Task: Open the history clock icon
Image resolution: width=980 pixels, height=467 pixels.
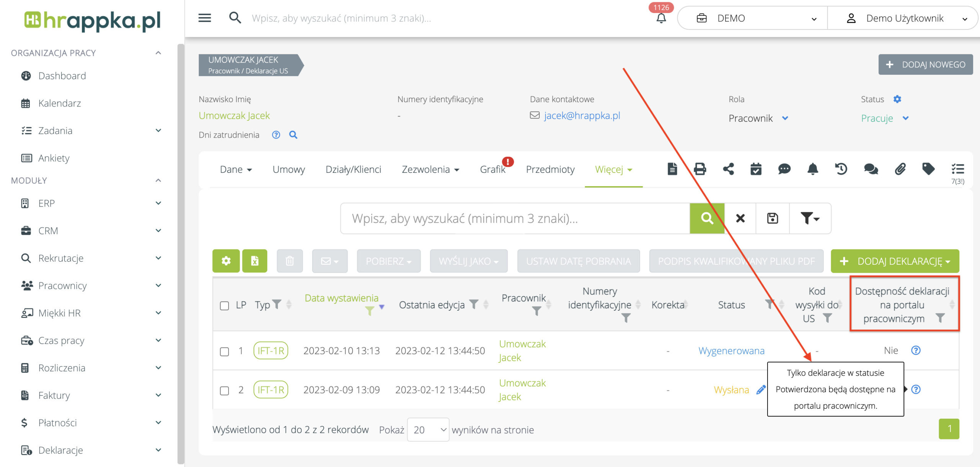Action: [841, 169]
